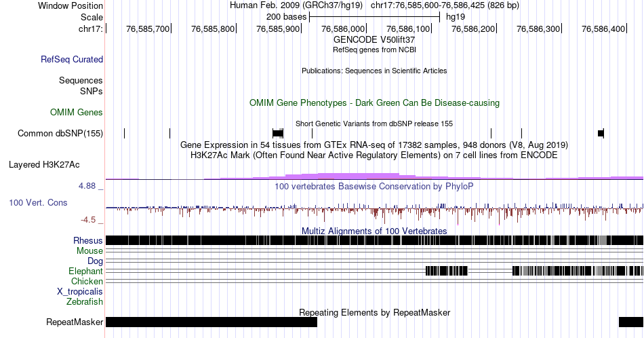The width and height of the screenshot is (644, 338).
Task: Click the 76,586,200 ruler coordinate
Action: coord(473,29)
